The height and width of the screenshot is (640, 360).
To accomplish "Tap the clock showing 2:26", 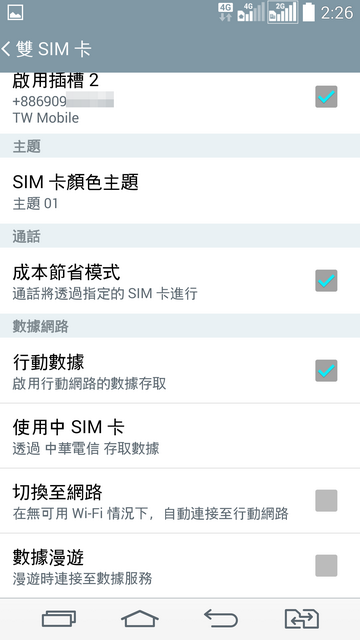I will 337,13.
